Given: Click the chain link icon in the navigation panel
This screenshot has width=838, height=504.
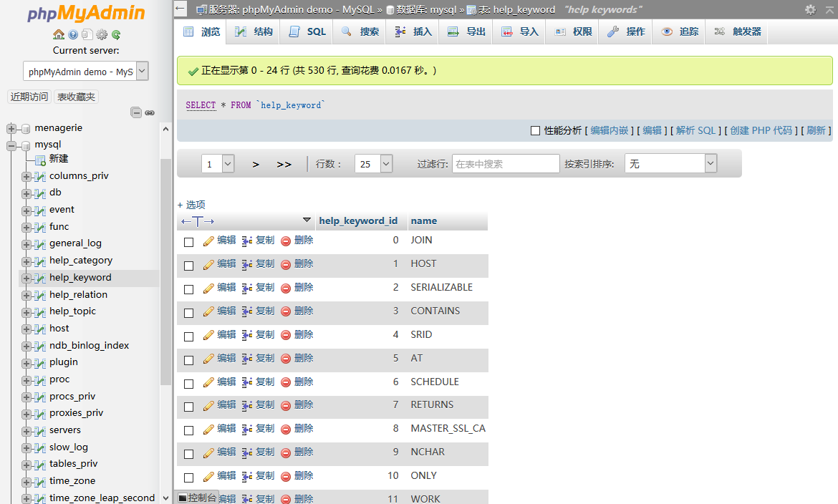Looking at the screenshot, I should pos(150,112).
